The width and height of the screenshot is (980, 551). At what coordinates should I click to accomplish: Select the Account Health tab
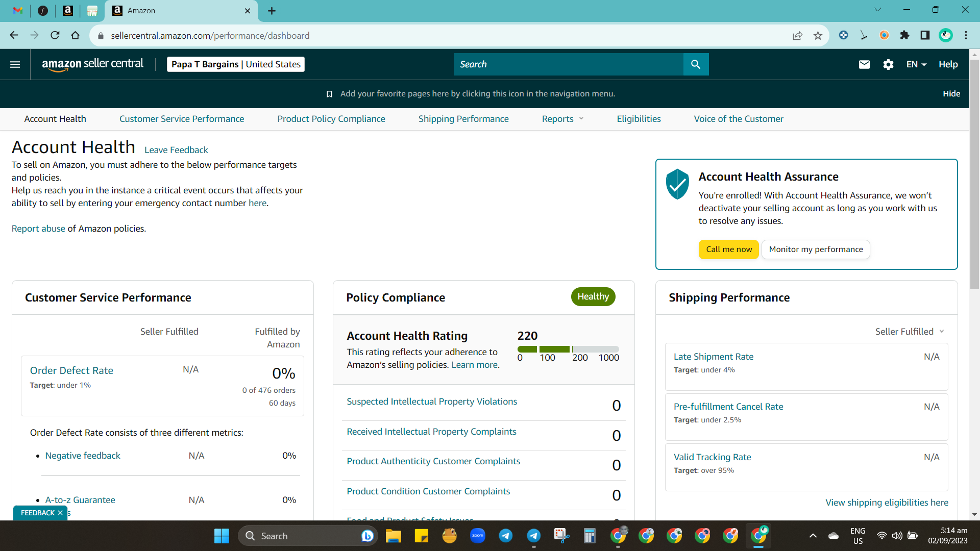55,119
